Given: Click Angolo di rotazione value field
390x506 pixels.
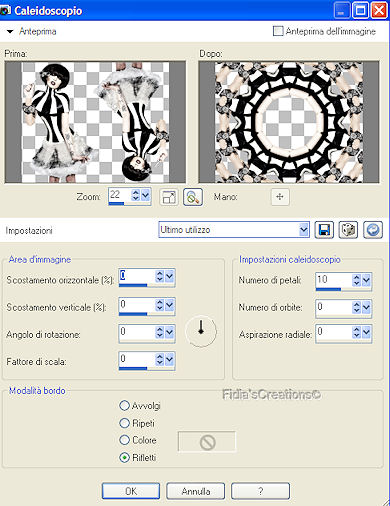Looking at the screenshot, I should click(x=137, y=332).
